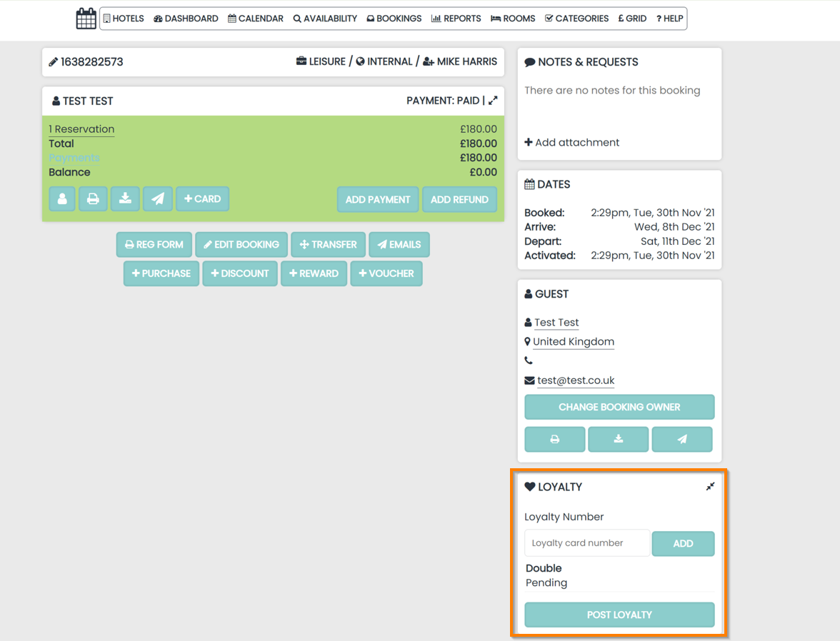Viewport: 840px width, 641px height.
Task: Click the send icon button under Guest section
Action: (682, 439)
